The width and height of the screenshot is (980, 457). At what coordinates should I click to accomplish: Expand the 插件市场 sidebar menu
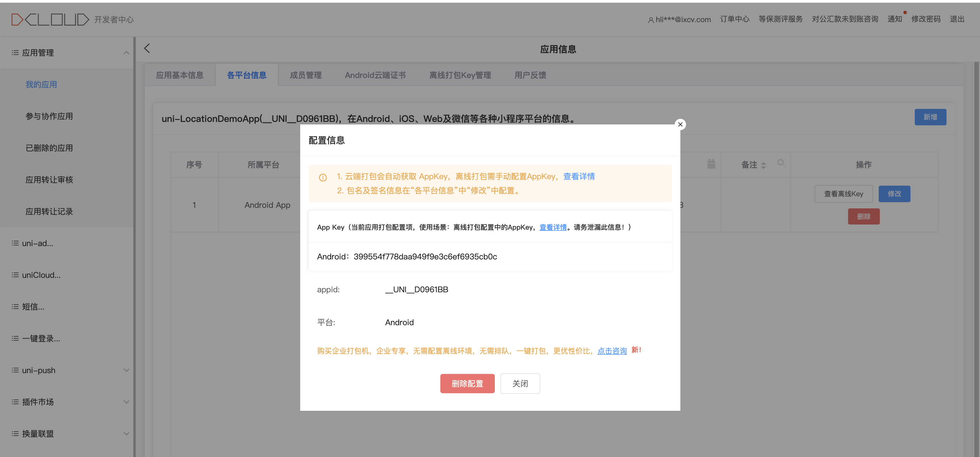pyautogui.click(x=126, y=402)
